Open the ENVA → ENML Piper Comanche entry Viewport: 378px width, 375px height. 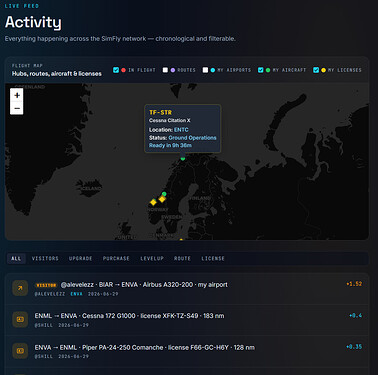coord(187,351)
